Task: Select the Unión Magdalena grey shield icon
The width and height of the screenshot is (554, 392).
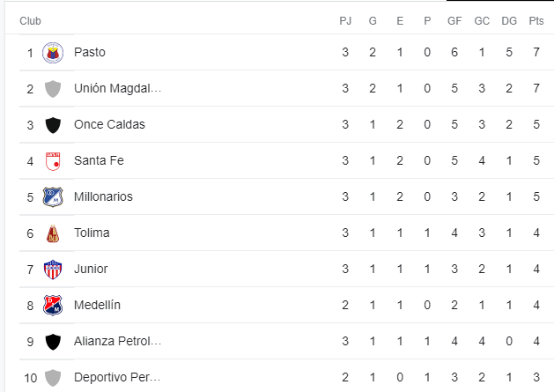Action: pyautogui.click(x=53, y=89)
